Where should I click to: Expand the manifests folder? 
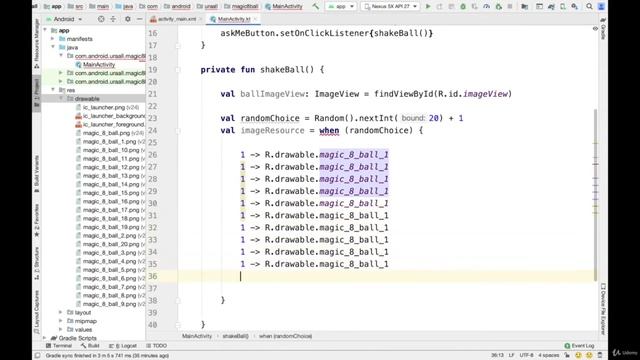(53, 39)
